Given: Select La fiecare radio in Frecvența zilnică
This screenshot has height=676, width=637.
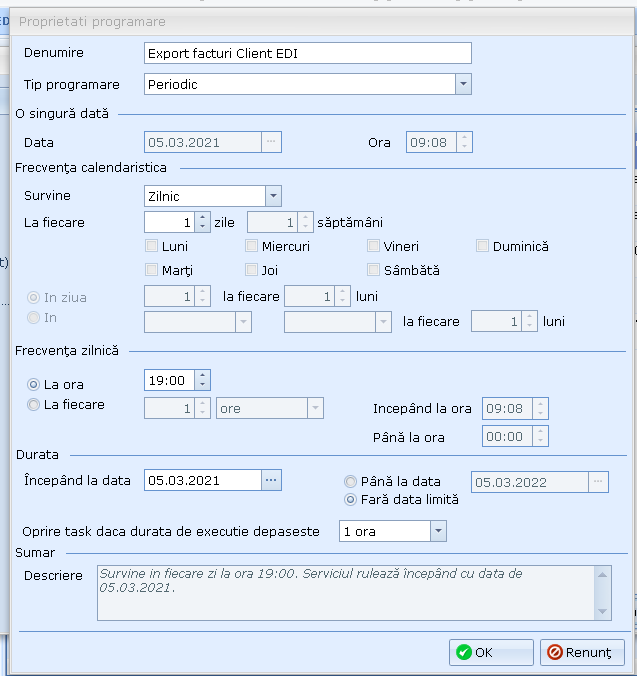Looking at the screenshot, I should [x=33, y=404].
